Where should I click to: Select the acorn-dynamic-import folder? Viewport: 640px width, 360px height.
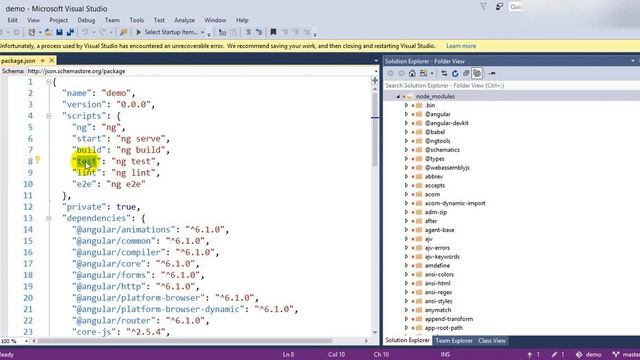[455, 203]
